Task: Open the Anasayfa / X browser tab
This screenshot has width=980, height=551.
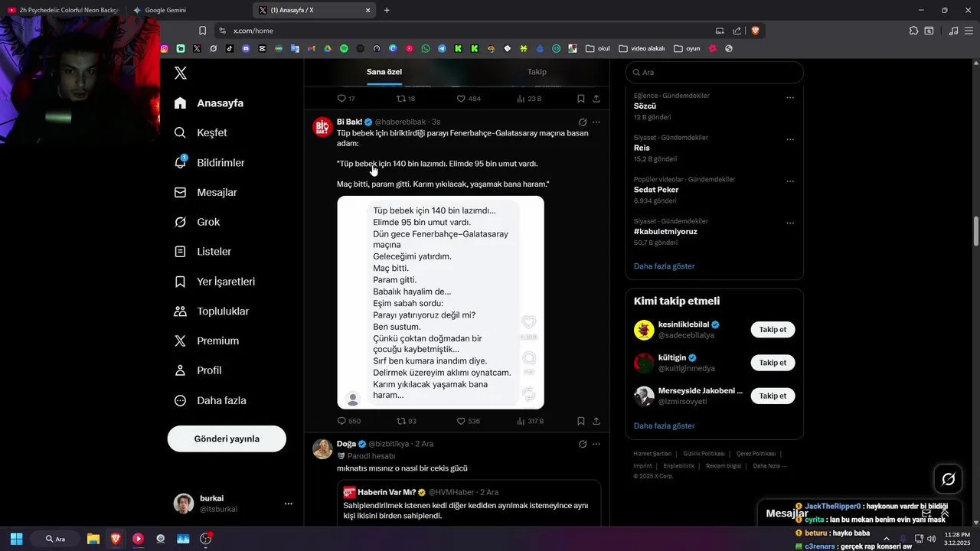Action: click(315, 10)
